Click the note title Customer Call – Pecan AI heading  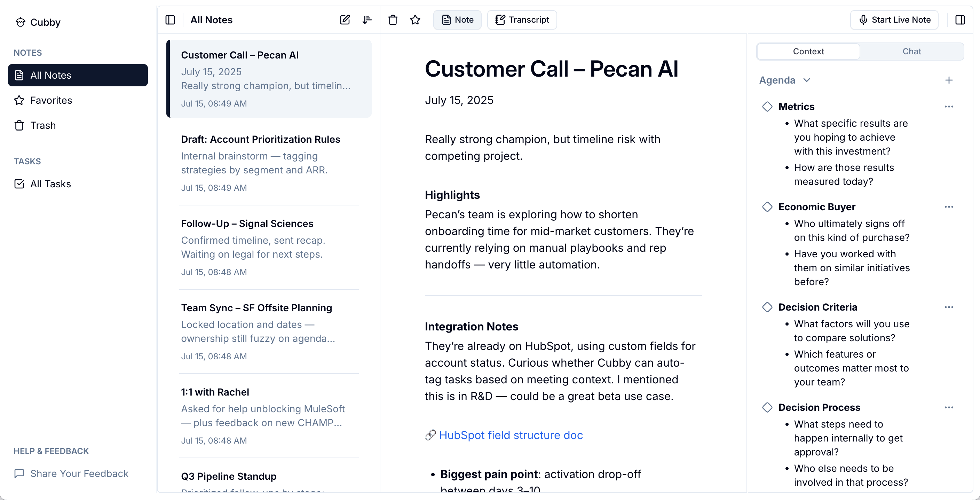[551, 69]
